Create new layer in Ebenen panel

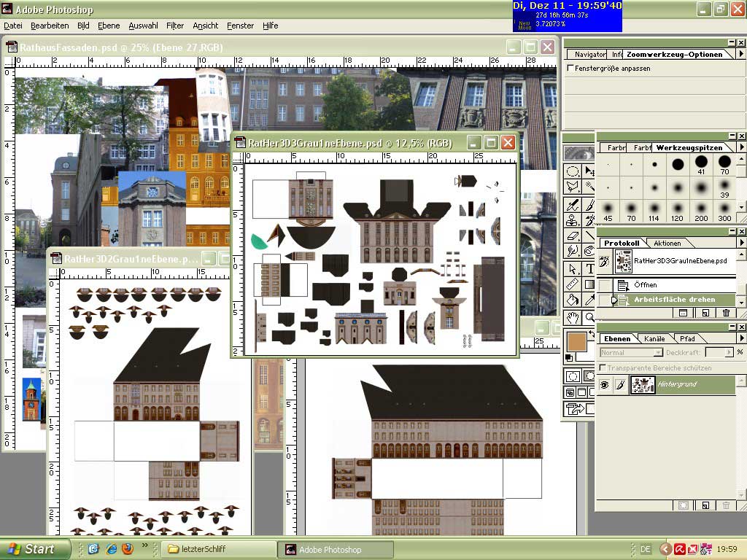(705, 505)
